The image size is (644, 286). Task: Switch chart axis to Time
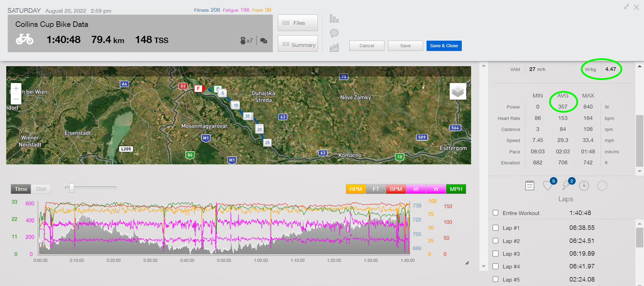pyautogui.click(x=21, y=189)
